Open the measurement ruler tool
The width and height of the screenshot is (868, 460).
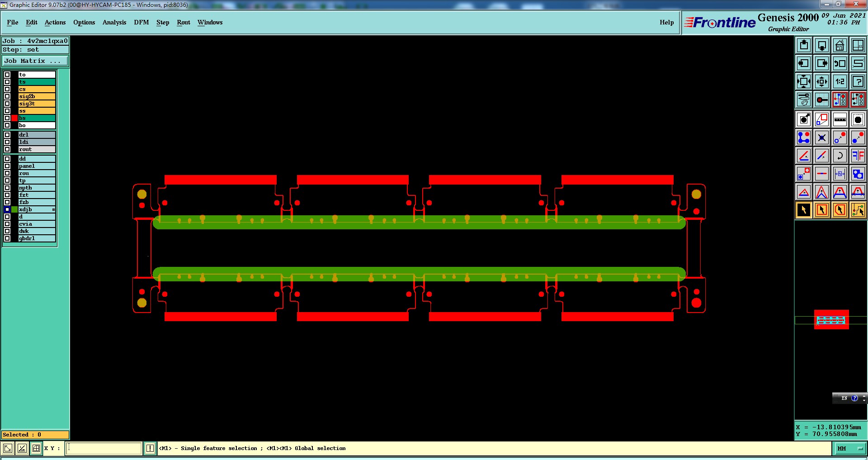tap(840, 119)
